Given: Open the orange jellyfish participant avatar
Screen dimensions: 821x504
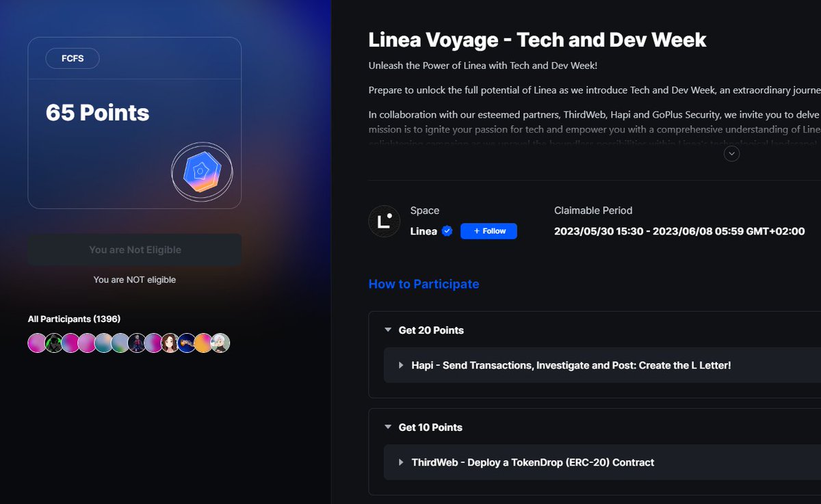Looking at the screenshot, I should [187, 343].
